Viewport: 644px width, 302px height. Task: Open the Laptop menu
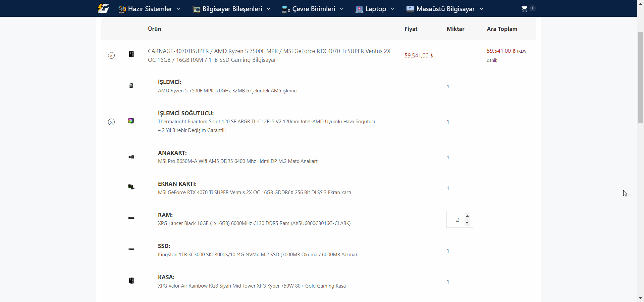point(375,9)
